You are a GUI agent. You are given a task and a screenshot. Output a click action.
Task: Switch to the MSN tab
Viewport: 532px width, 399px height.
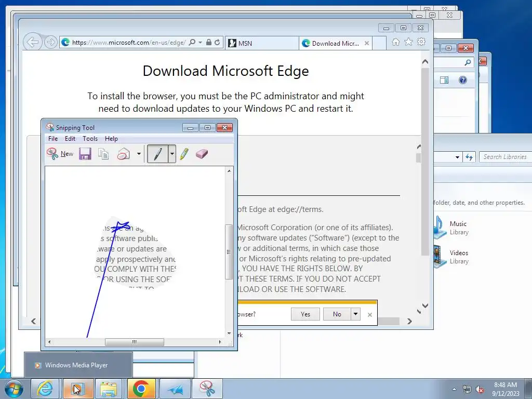pos(261,43)
